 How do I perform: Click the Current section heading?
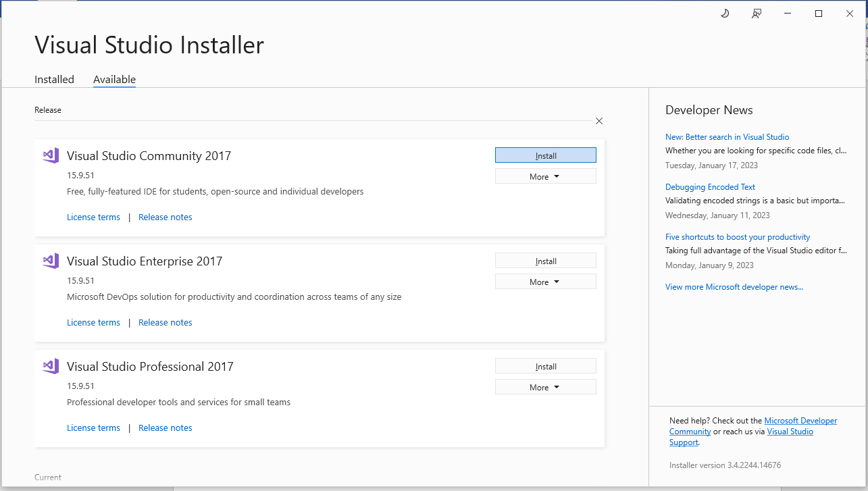click(x=48, y=477)
